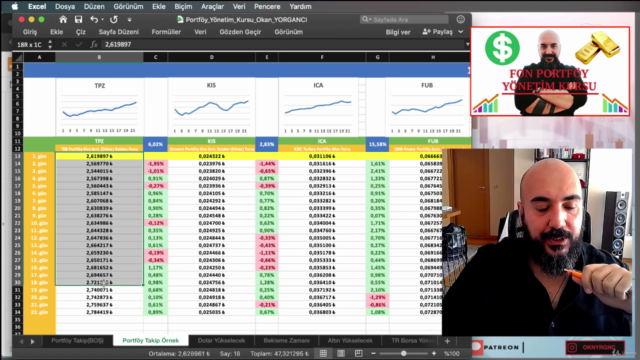Switch to the Çiz ribbon tab
640x360 pixels.
[x=80, y=32]
